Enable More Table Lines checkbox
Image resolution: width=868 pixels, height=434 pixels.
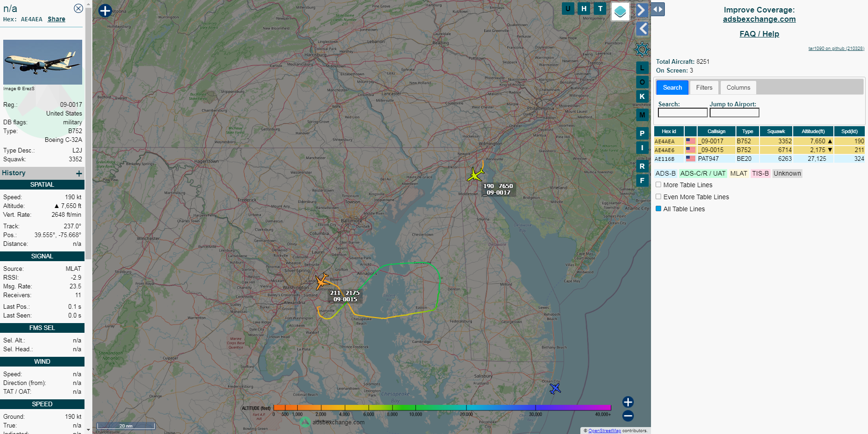point(658,184)
